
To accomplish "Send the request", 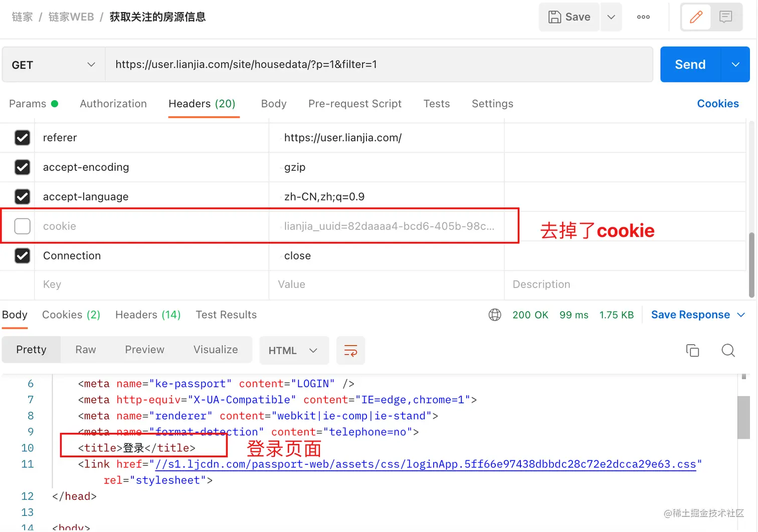I will click(x=690, y=65).
